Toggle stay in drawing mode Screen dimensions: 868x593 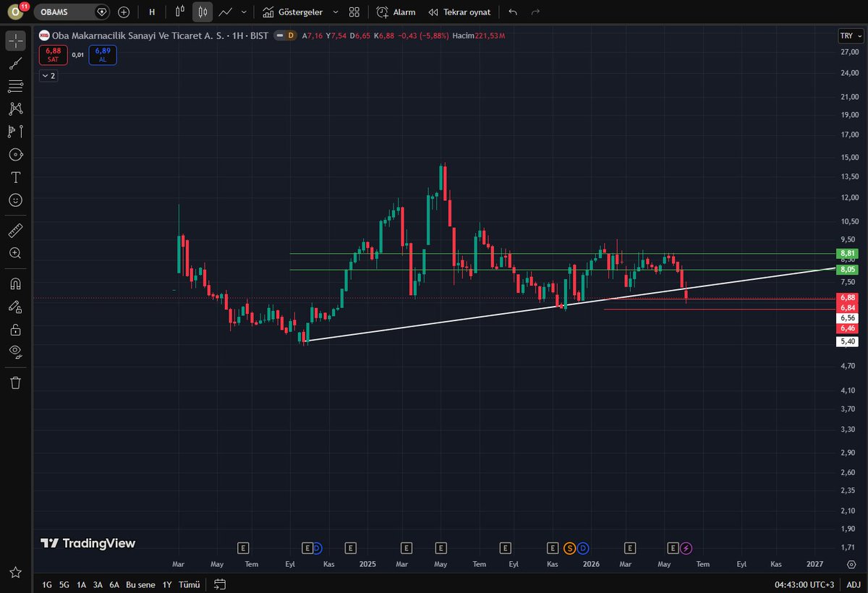tap(15, 307)
